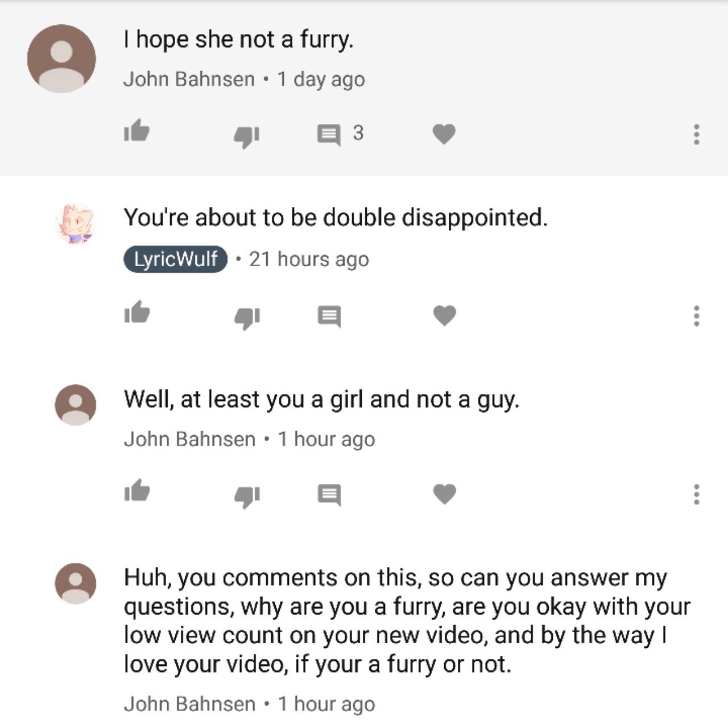This screenshot has height=728, width=728.
Task: Open the 3 replies on top comment
Action: click(340, 134)
